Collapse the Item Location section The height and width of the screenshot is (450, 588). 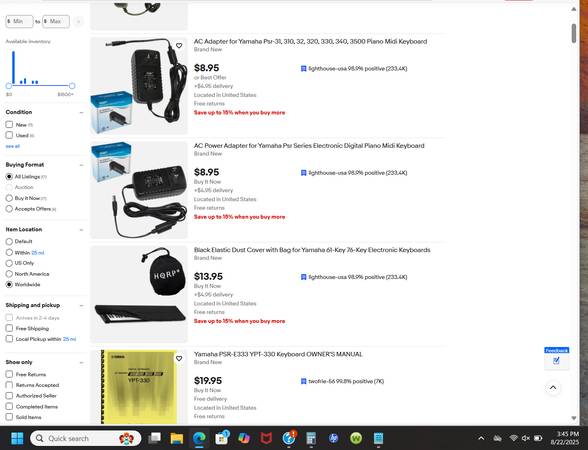81,230
